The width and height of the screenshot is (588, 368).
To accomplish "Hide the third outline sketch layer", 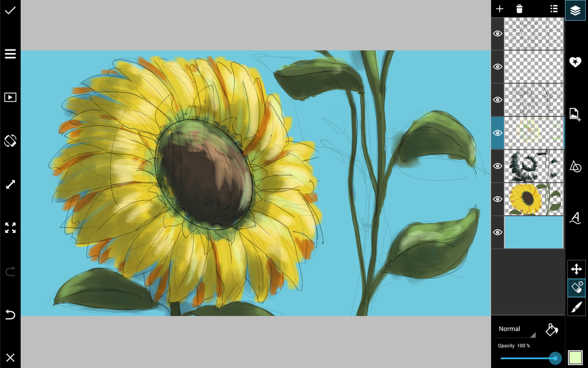I will coord(497,99).
